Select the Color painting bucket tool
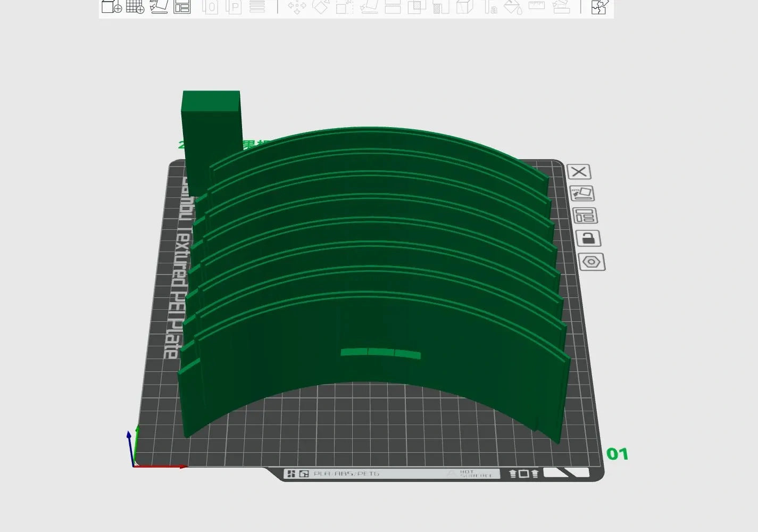758x532 pixels. tap(513, 6)
